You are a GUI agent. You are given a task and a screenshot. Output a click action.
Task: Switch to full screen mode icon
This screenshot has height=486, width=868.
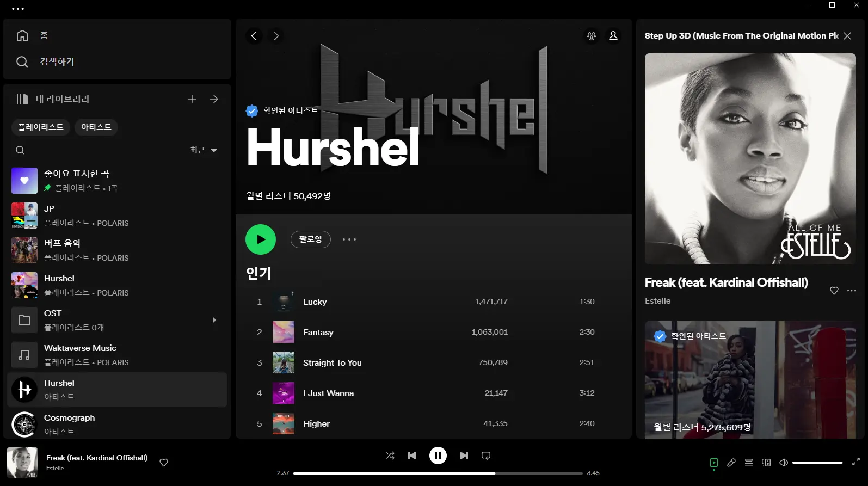(x=856, y=462)
